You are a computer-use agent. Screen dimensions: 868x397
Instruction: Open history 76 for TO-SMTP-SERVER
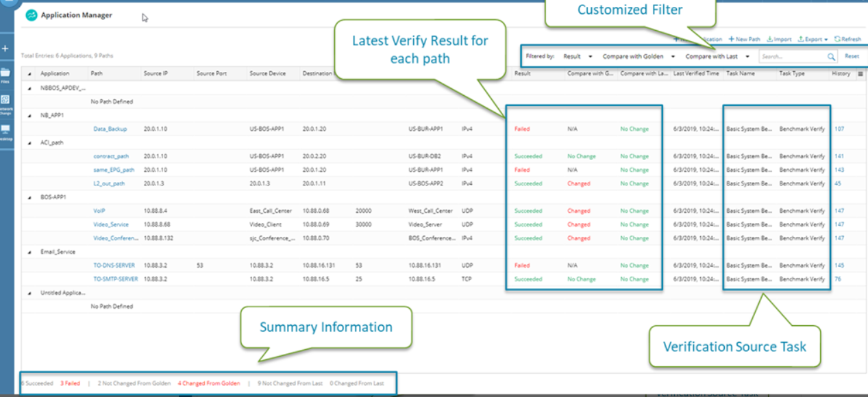pyautogui.click(x=838, y=279)
